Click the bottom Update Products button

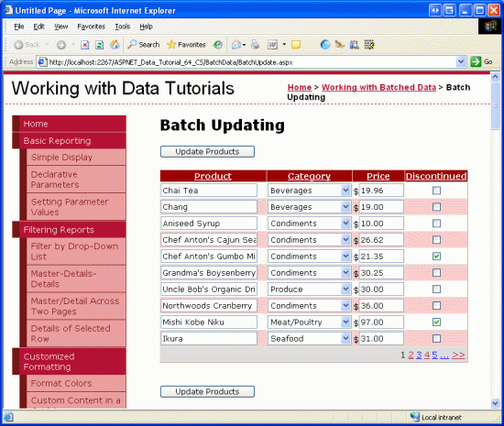(x=207, y=391)
